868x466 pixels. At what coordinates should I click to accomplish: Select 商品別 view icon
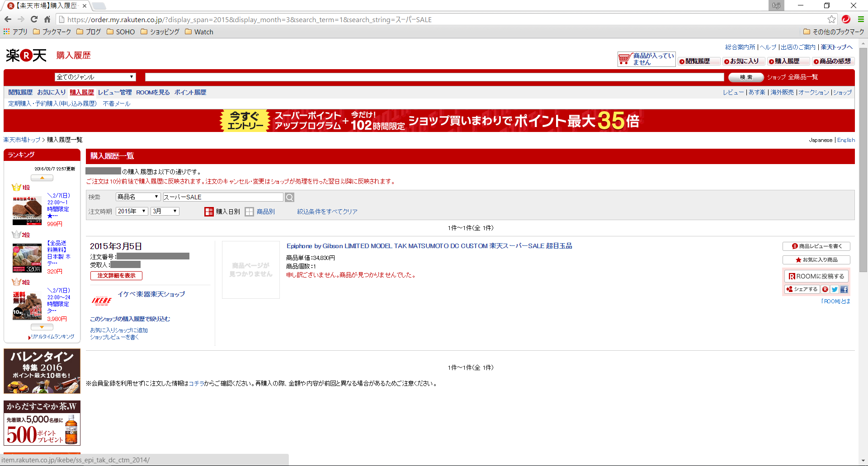tap(249, 212)
